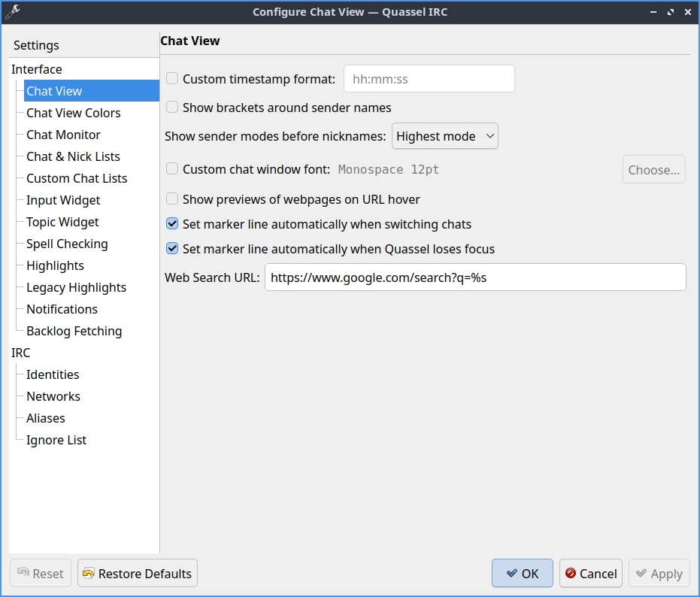Image resolution: width=700 pixels, height=597 pixels.
Task: Click the wrench icon in title bar
Action: click(12, 11)
